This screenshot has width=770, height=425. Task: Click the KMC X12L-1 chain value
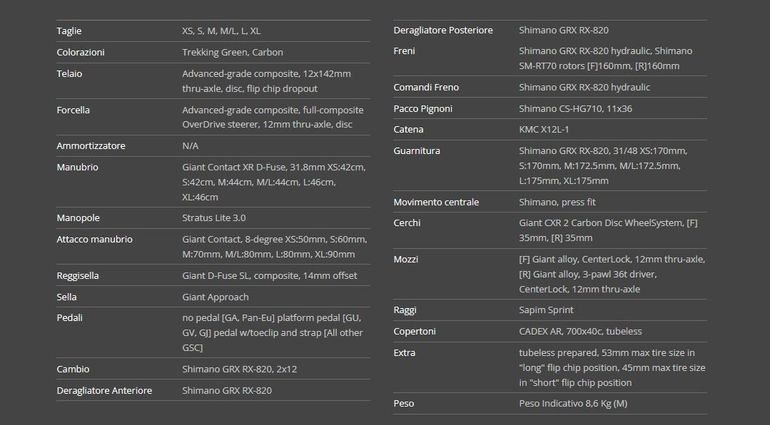click(x=544, y=130)
